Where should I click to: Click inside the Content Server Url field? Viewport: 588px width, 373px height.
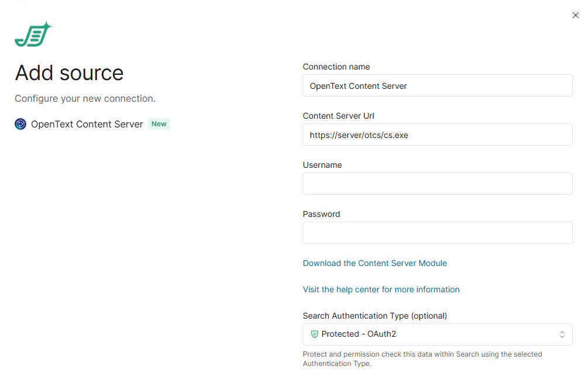tap(437, 134)
